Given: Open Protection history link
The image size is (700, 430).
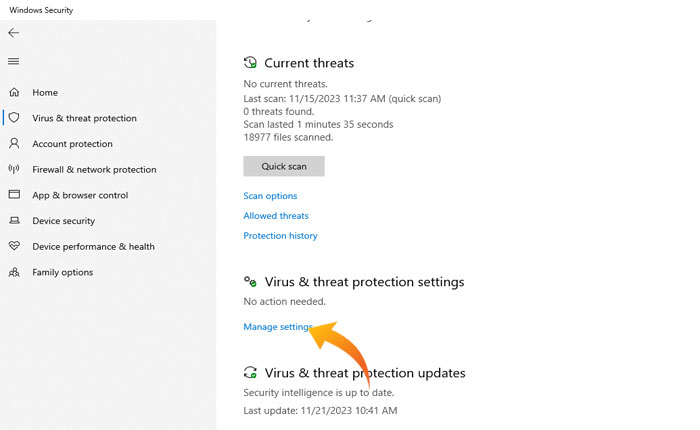Looking at the screenshot, I should pos(280,236).
